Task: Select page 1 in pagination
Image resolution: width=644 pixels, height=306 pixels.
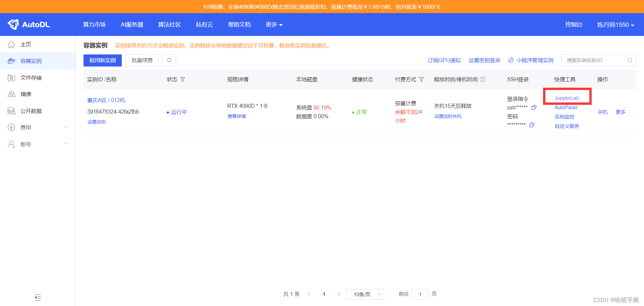Action: 324,294
